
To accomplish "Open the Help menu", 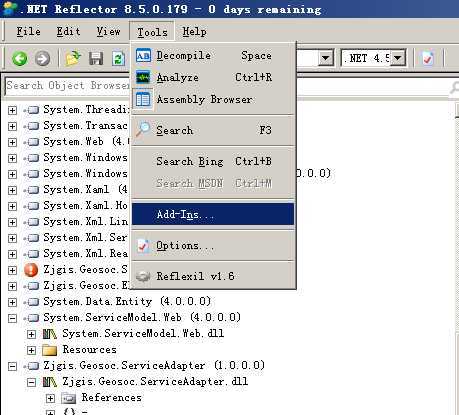I will click(194, 32).
